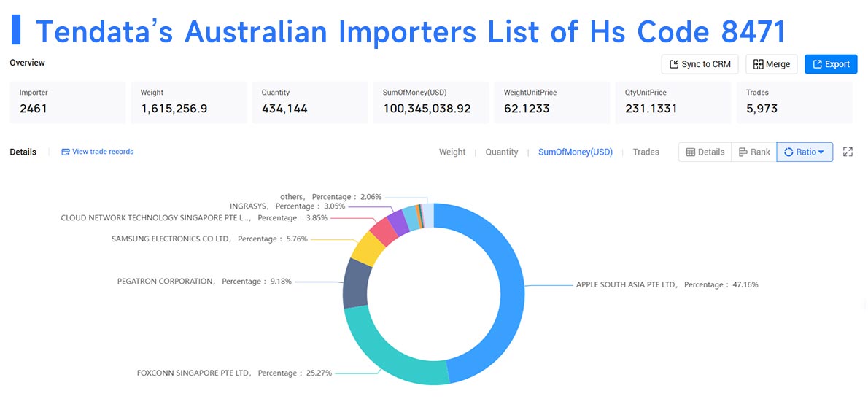Click the Merge button
Screen dimensions: 868x399
click(x=771, y=64)
